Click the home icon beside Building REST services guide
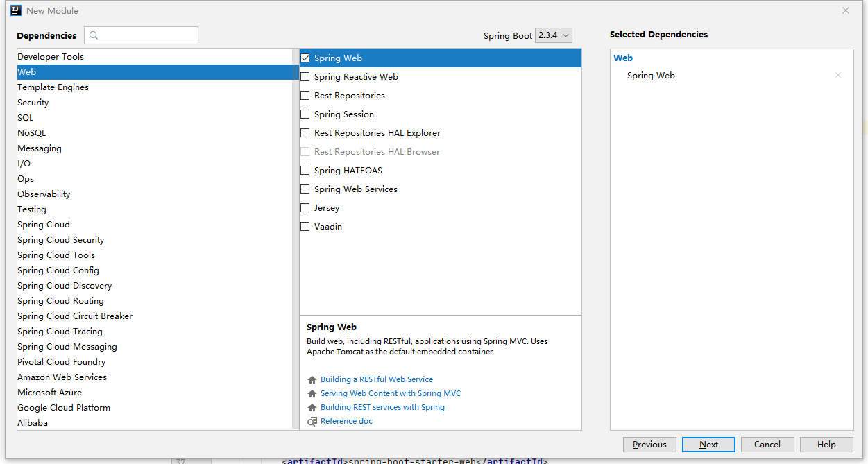Viewport: 868px width, 464px height. [312, 408]
